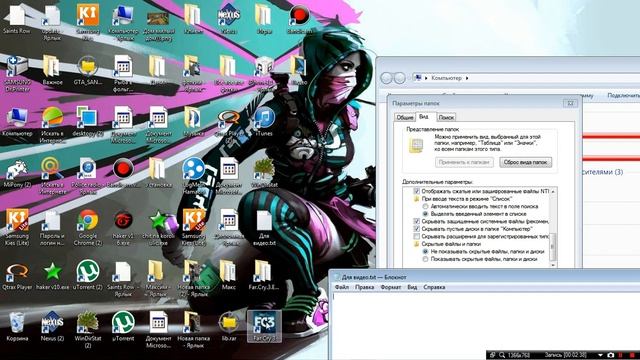The image size is (640, 360).
Task: Uncheck Скрывать защищенные системные файлы
Action: pyautogui.click(x=416, y=221)
